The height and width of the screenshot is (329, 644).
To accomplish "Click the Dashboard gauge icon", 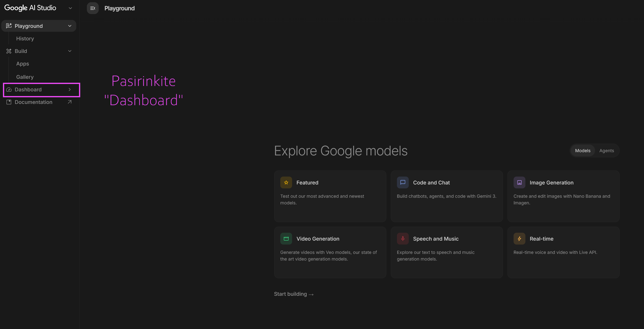I will tap(9, 90).
